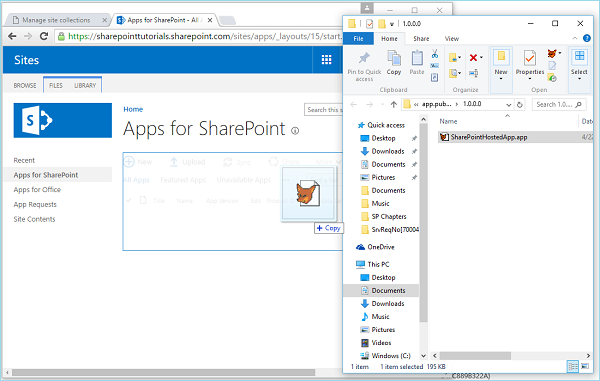Open the LIBRARY tab in SharePoint ribbon
This screenshot has width=600, height=381.
pos(85,85)
